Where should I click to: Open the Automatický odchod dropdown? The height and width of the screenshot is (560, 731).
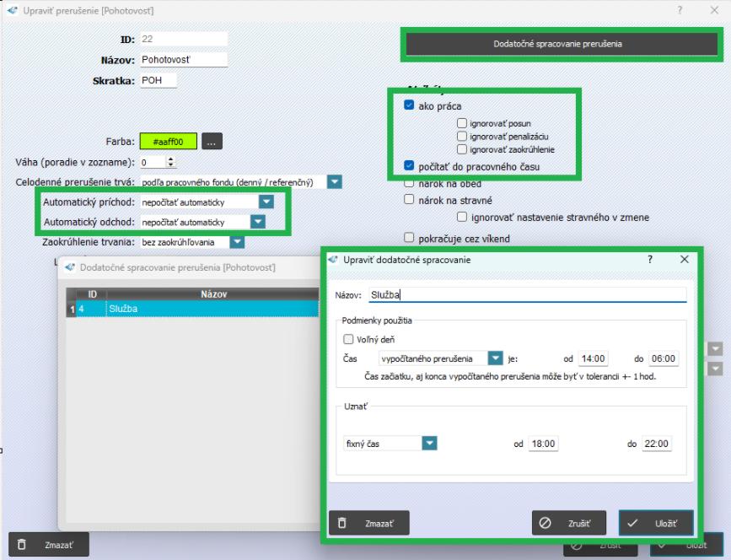point(258,222)
